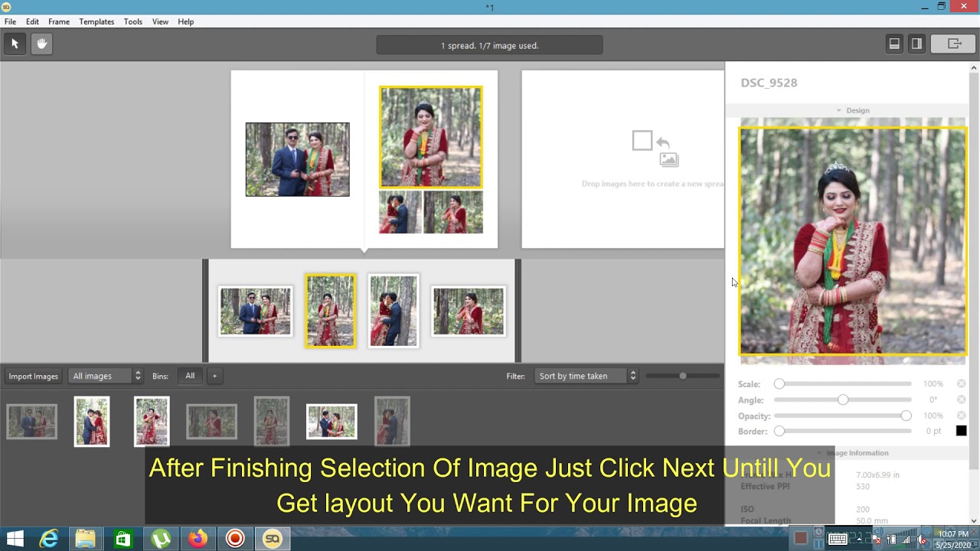Image resolution: width=980 pixels, height=551 pixels.
Task: Select highlighted bride thumbnail in spread tray
Action: [x=331, y=311]
